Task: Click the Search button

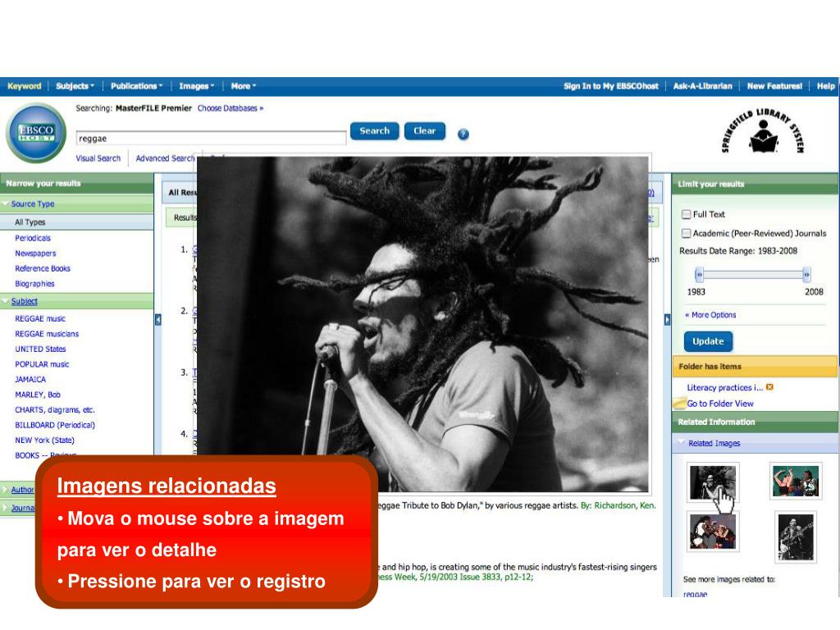Action: (x=374, y=130)
